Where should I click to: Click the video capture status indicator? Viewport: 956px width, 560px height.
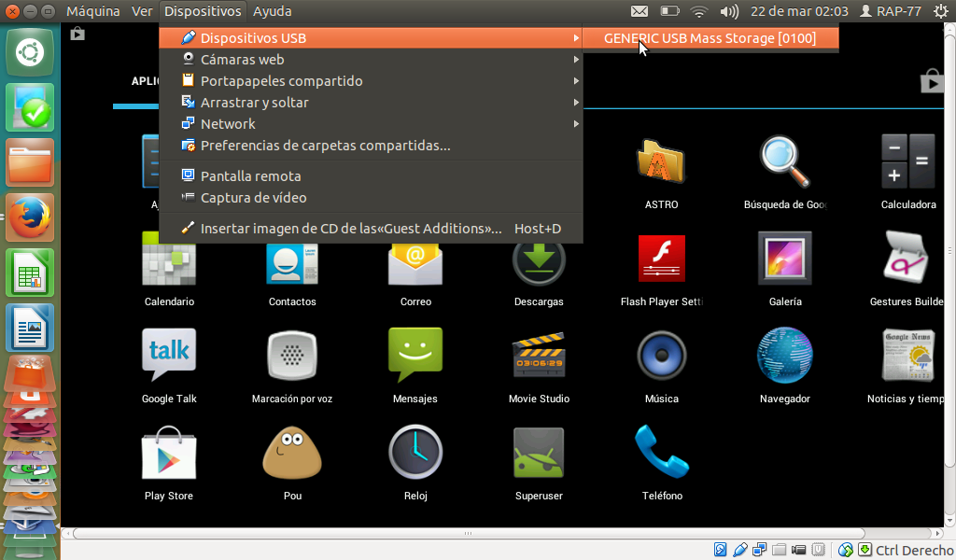(x=799, y=550)
